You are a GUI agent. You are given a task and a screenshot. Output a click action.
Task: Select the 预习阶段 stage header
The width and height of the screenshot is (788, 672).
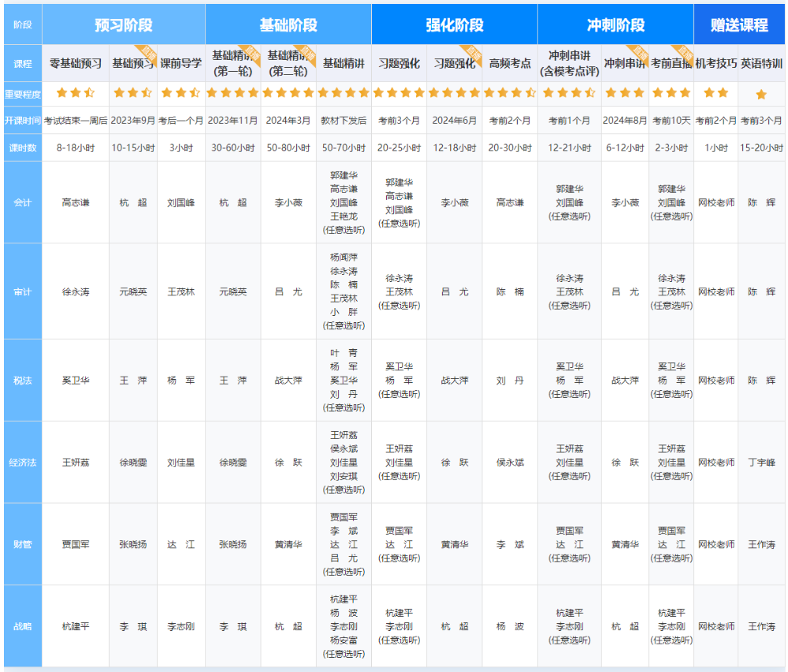pyautogui.click(x=124, y=25)
